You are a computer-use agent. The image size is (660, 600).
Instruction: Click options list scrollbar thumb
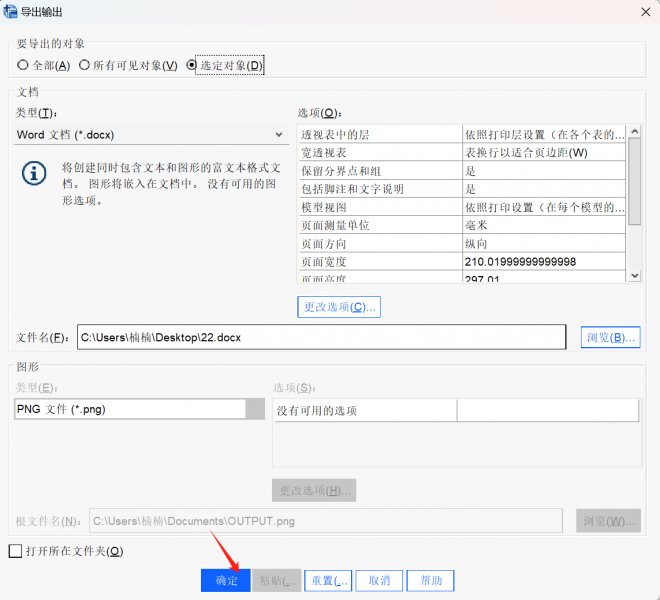pos(635,181)
